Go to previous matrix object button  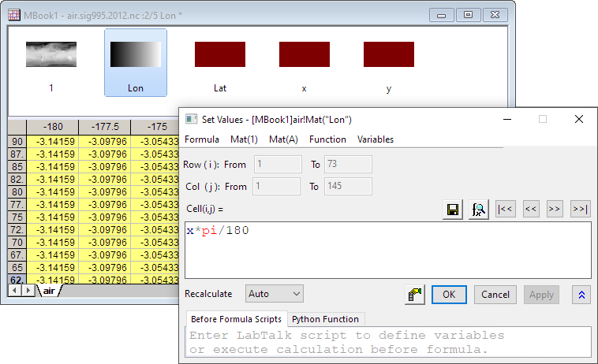pyautogui.click(x=531, y=210)
